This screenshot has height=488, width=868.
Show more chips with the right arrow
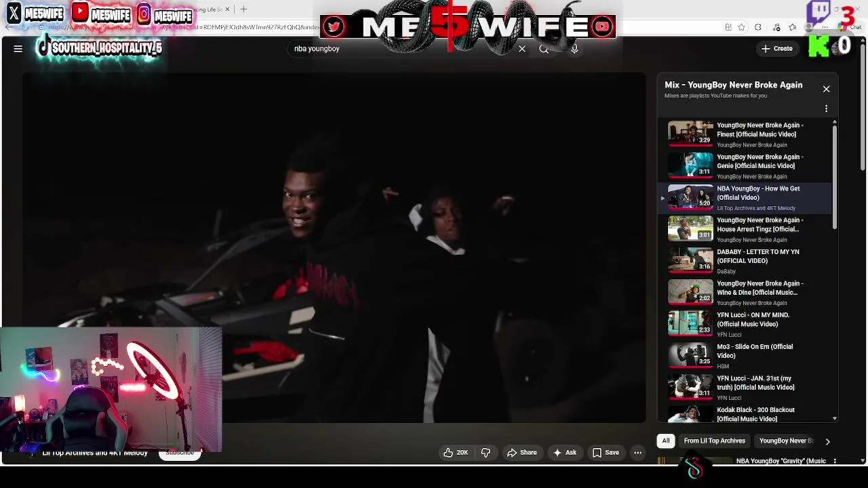[x=827, y=441]
